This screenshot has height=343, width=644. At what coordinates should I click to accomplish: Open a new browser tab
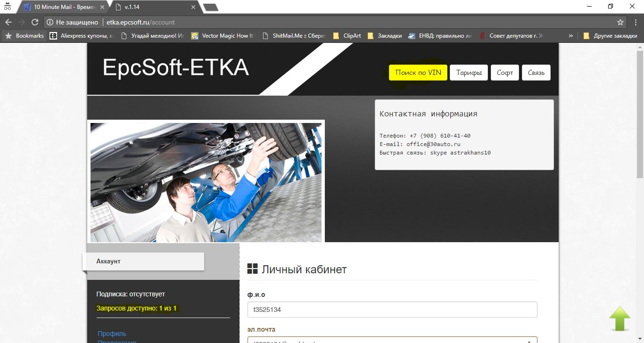coord(210,7)
